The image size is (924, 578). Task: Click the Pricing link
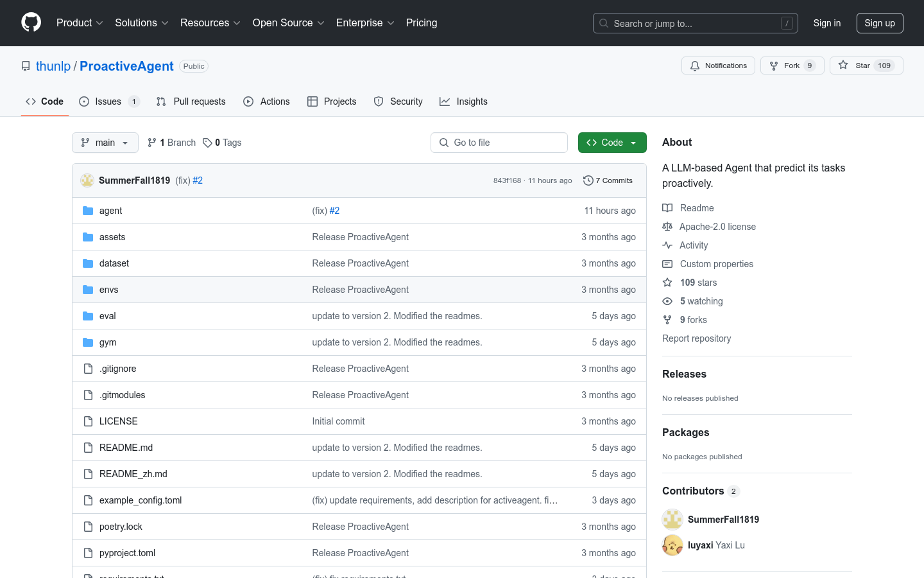click(x=422, y=23)
